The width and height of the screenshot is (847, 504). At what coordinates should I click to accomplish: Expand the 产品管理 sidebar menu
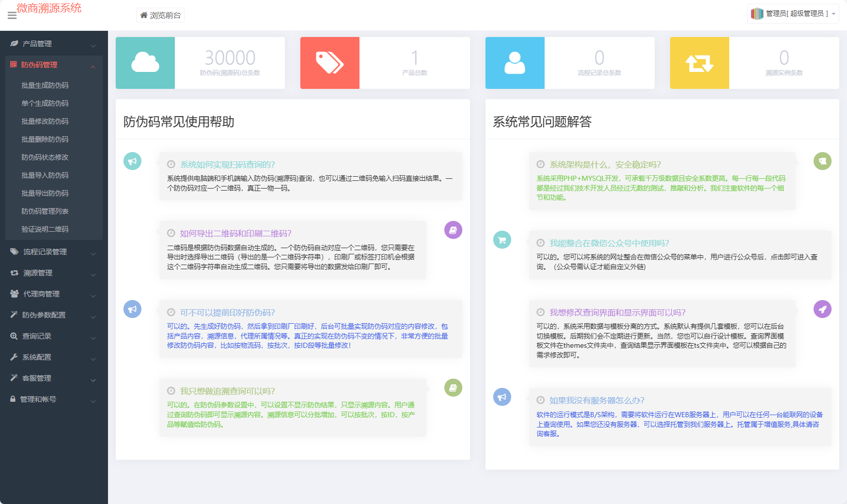tap(53, 44)
